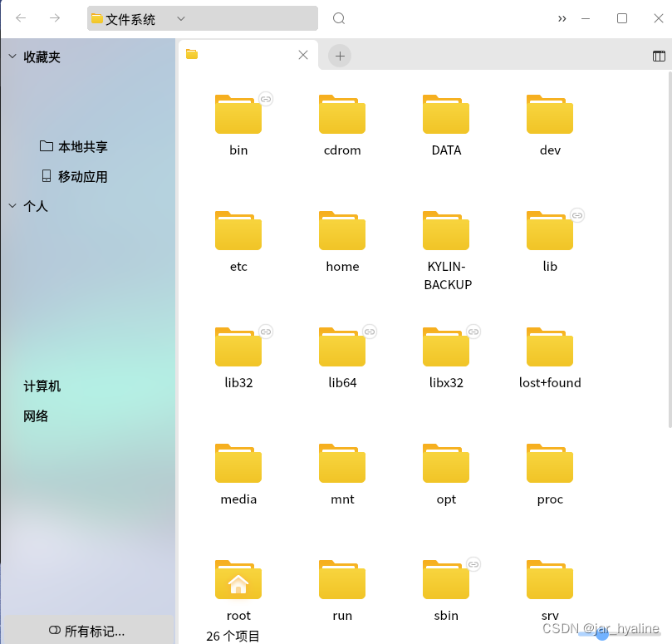
Task: Collapse the 收藏夹 favorites section
Action: click(12, 57)
